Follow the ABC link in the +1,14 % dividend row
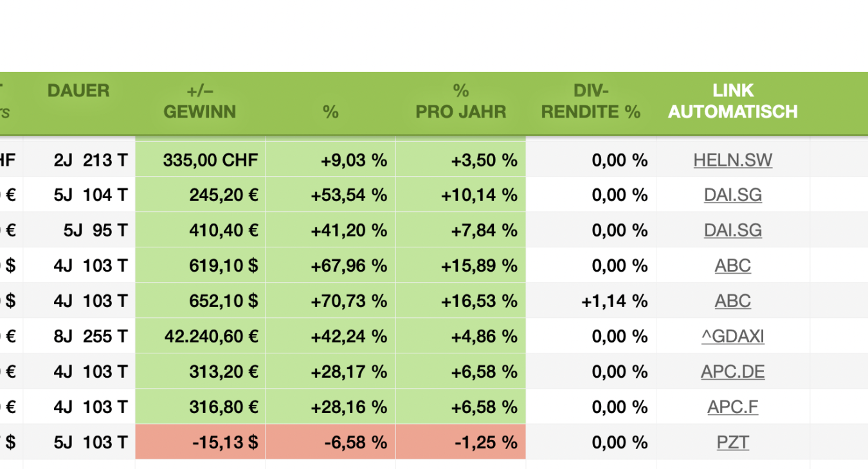This screenshot has height=469, width=868. click(733, 301)
